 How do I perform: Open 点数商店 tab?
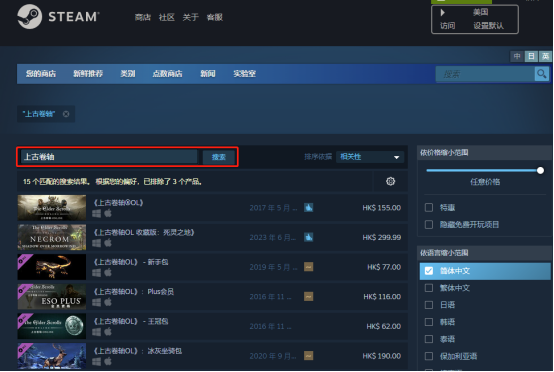coord(167,74)
